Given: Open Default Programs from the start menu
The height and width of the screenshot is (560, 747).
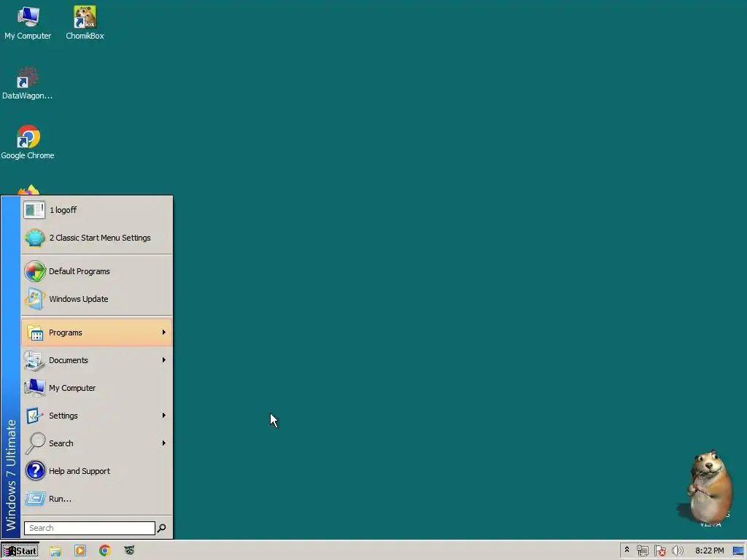Looking at the screenshot, I should coord(97,271).
